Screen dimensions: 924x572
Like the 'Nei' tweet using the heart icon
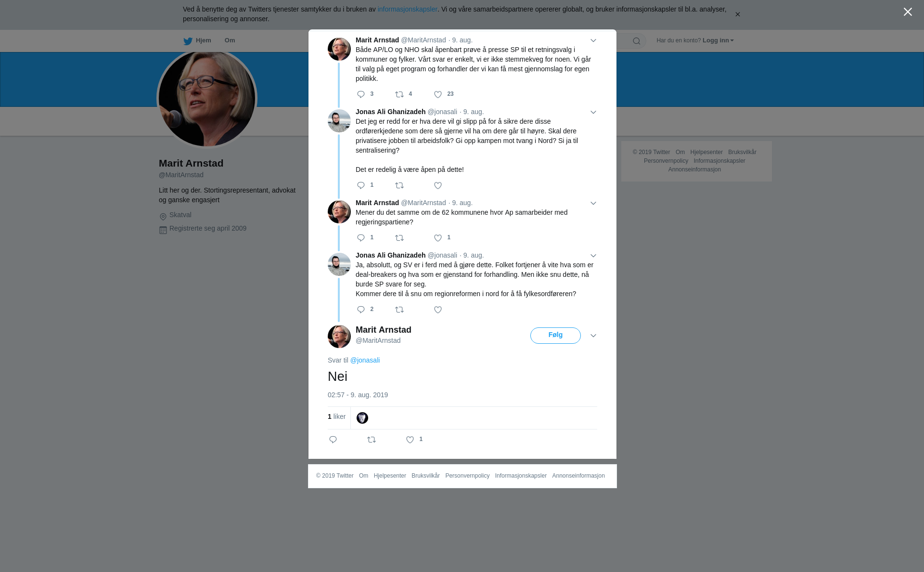(x=410, y=440)
